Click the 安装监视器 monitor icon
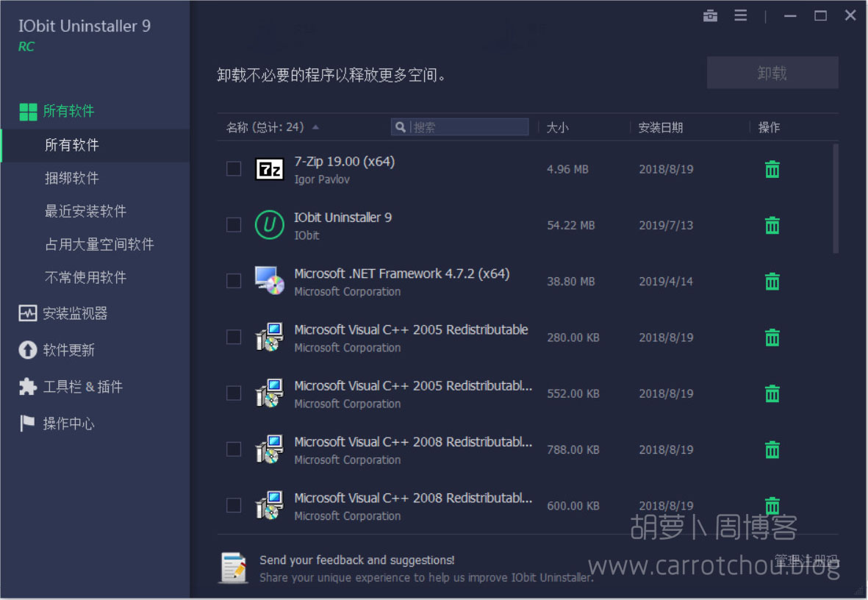Screen dimensions: 868x600 [x=27, y=313]
